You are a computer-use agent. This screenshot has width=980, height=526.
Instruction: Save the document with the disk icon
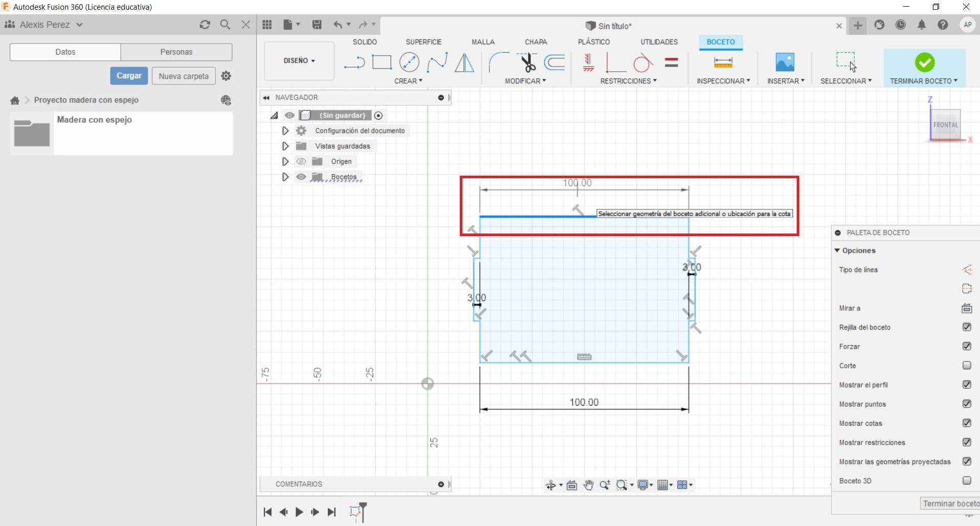[x=317, y=25]
